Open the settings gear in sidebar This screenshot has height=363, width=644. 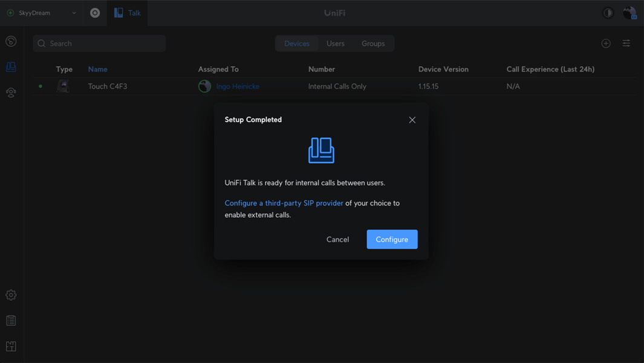(x=11, y=295)
